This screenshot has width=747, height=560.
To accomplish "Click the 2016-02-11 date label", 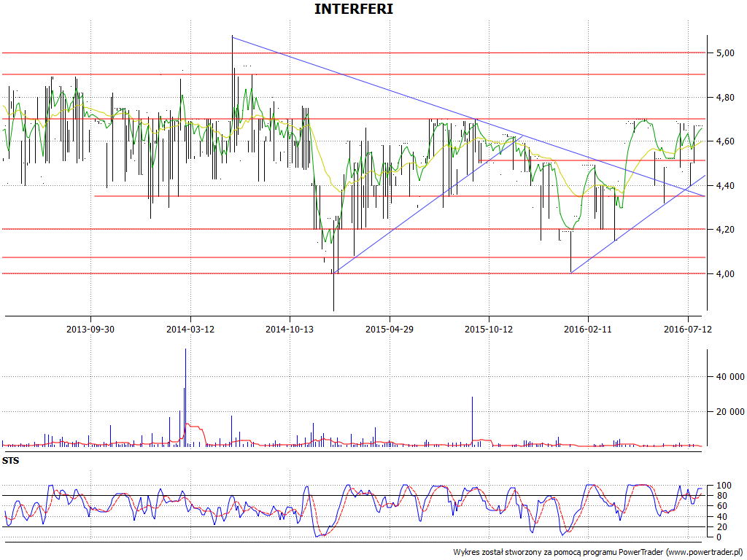I will coord(588,329).
